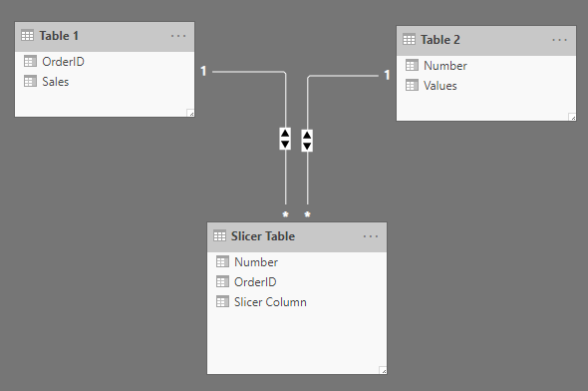The height and width of the screenshot is (391, 588).
Task: Select the OrderID field in Table 1
Action: click(105, 62)
